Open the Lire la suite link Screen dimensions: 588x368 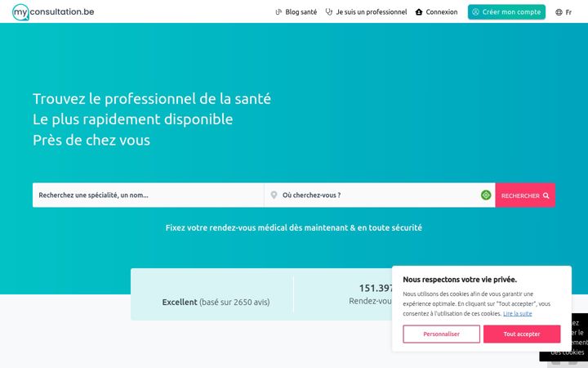[518, 313]
